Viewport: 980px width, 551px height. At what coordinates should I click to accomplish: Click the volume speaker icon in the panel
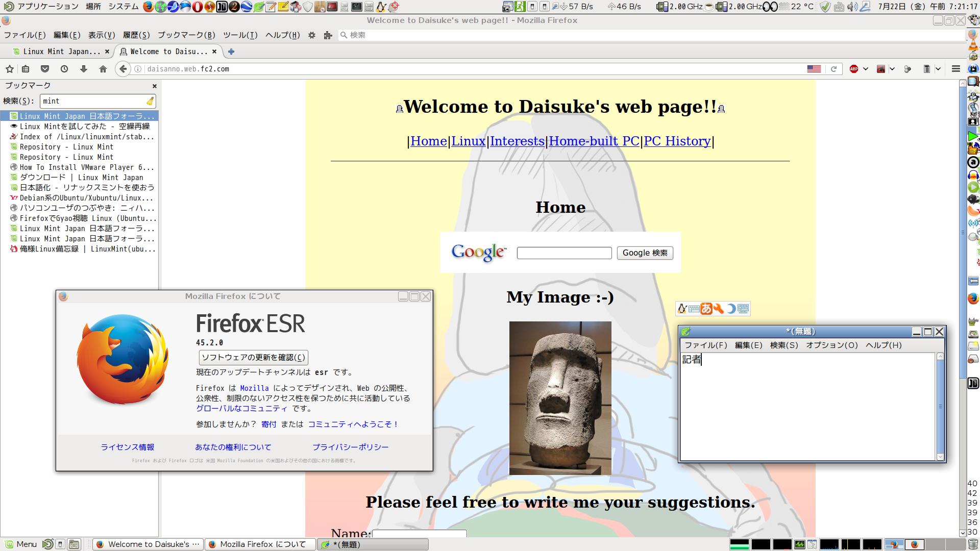tap(852, 7)
